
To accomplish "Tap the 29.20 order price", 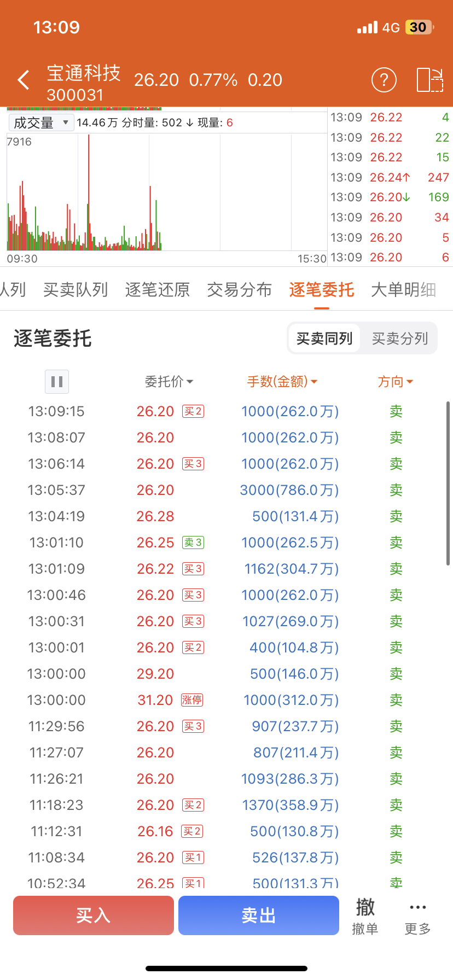I will pos(155,674).
